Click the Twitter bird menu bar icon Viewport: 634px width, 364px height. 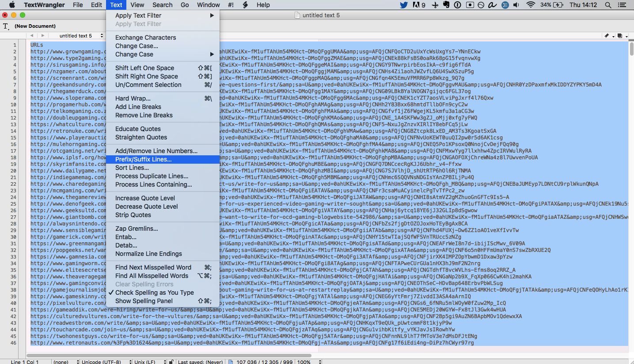point(404,5)
